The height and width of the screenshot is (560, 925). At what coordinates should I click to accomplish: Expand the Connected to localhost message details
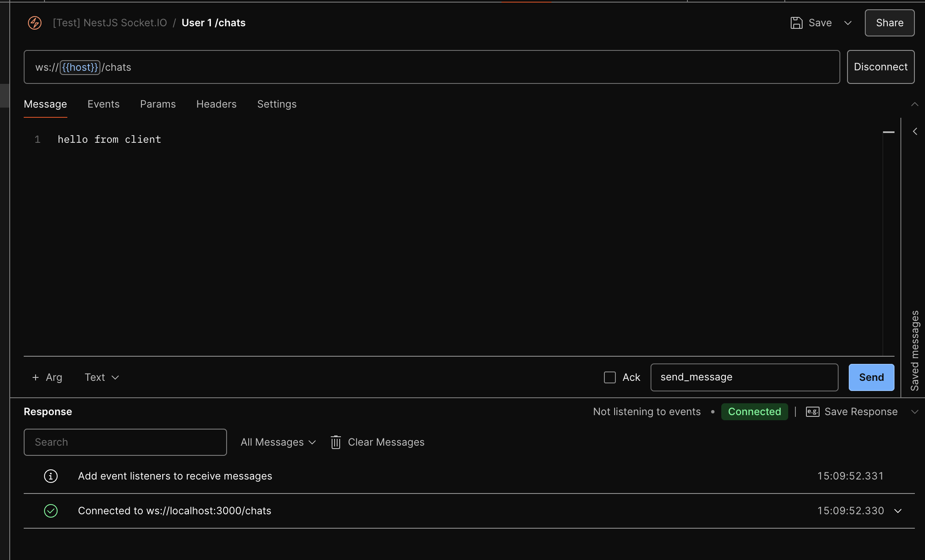(898, 511)
